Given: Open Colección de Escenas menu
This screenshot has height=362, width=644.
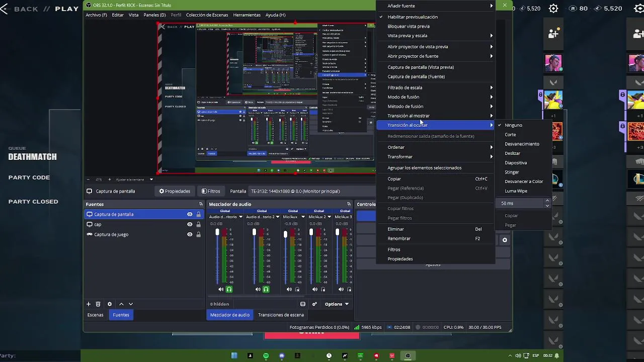Looking at the screenshot, I should click(x=207, y=15).
